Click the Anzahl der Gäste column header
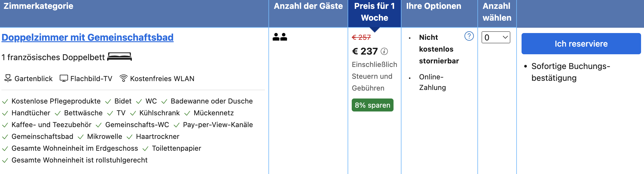The image size is (644, 174). tap(308, 6)
